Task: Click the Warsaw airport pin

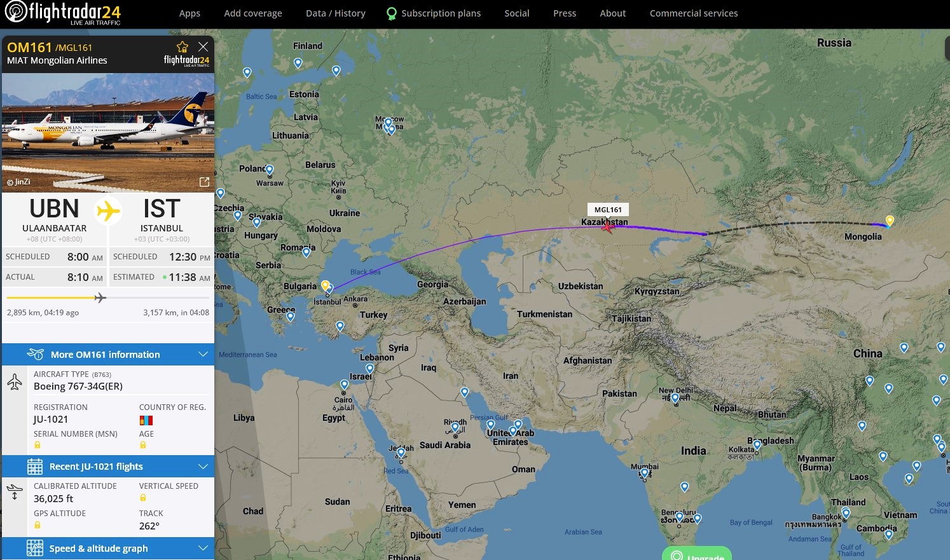Action: point(270,170)
